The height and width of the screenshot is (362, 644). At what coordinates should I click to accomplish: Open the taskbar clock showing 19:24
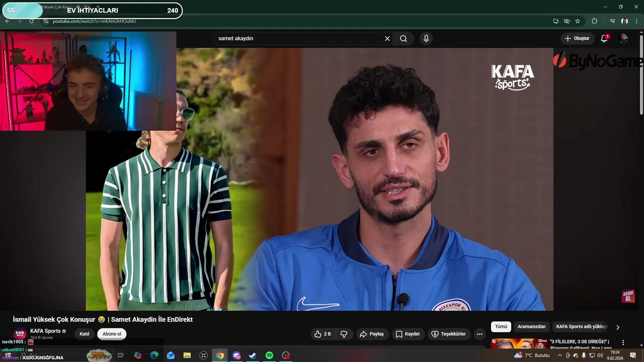click(x=614, y=355)
